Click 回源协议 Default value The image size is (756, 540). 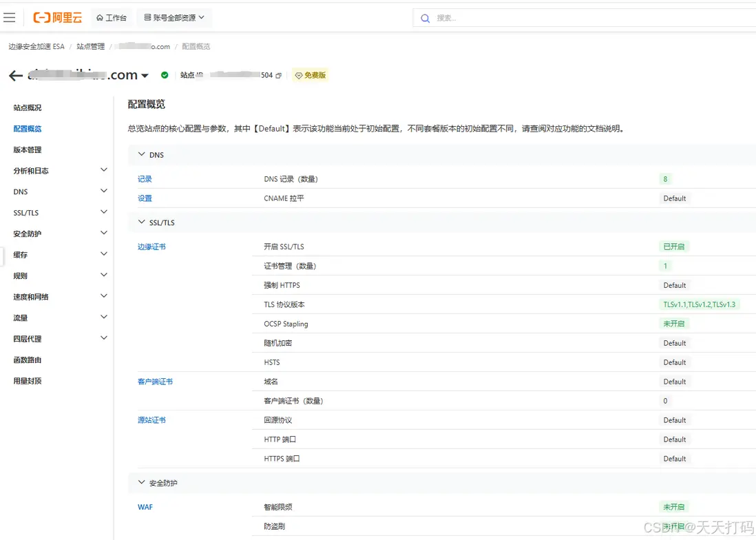click(675, 420)
